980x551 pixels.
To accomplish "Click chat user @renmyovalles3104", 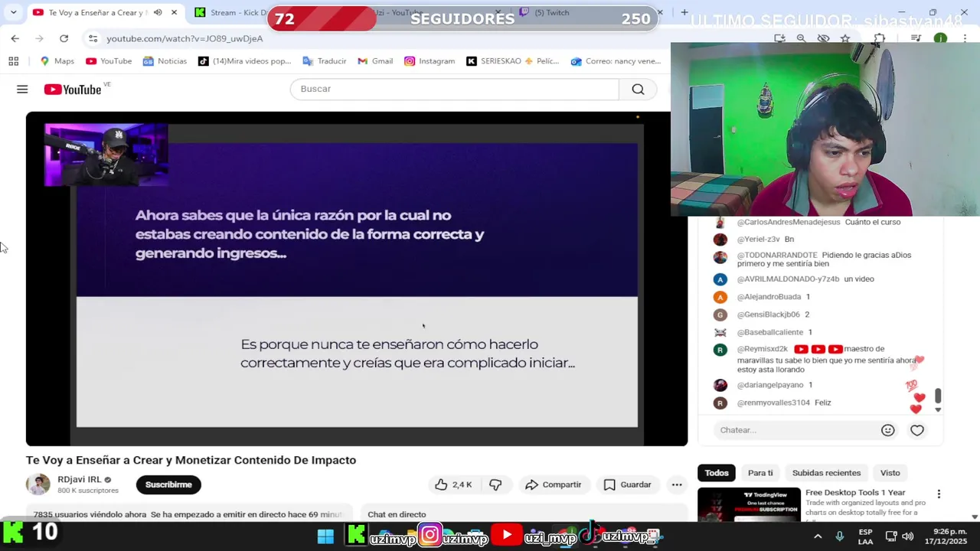I will tap(773, 403).
